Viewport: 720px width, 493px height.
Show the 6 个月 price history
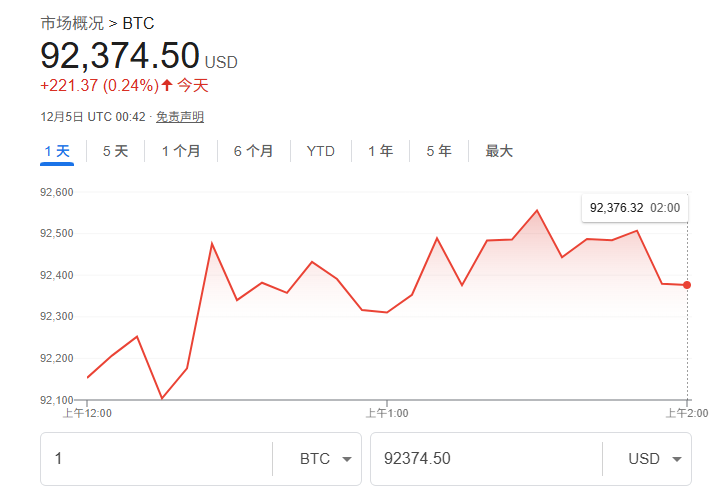pyautogui.click(x=253, y=152)
